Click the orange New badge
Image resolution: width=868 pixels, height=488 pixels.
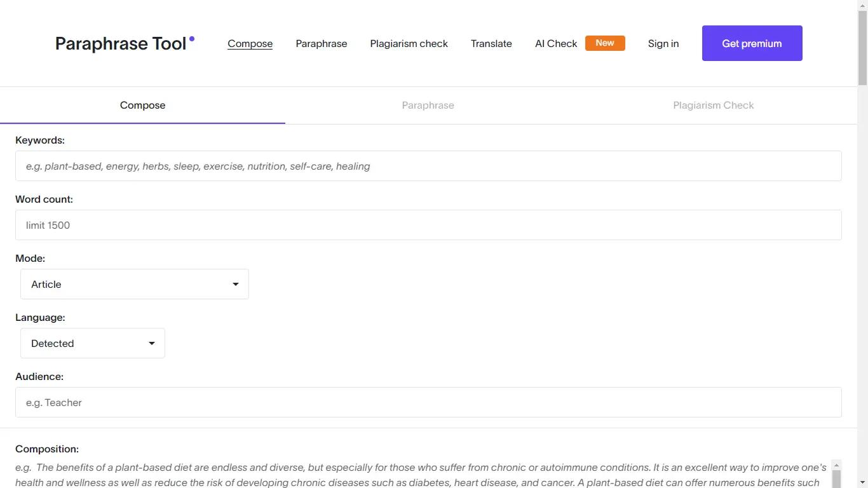click(605, 43)
